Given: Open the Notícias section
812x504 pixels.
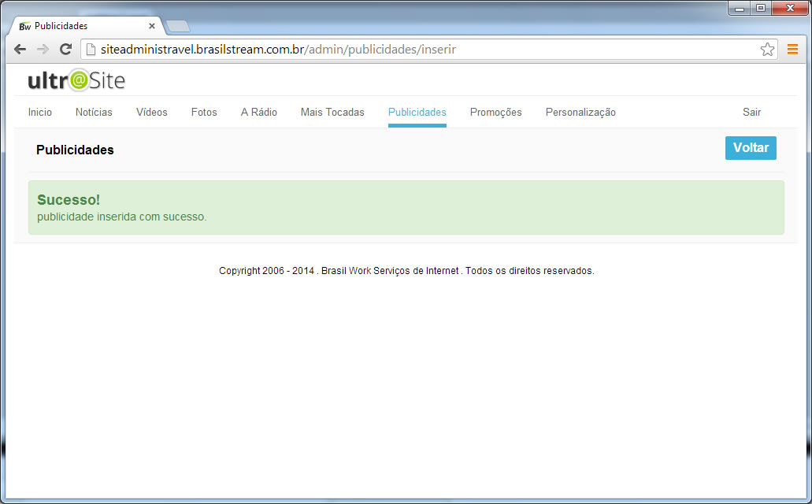Looking at the screenshot, I should coord(93,112).
